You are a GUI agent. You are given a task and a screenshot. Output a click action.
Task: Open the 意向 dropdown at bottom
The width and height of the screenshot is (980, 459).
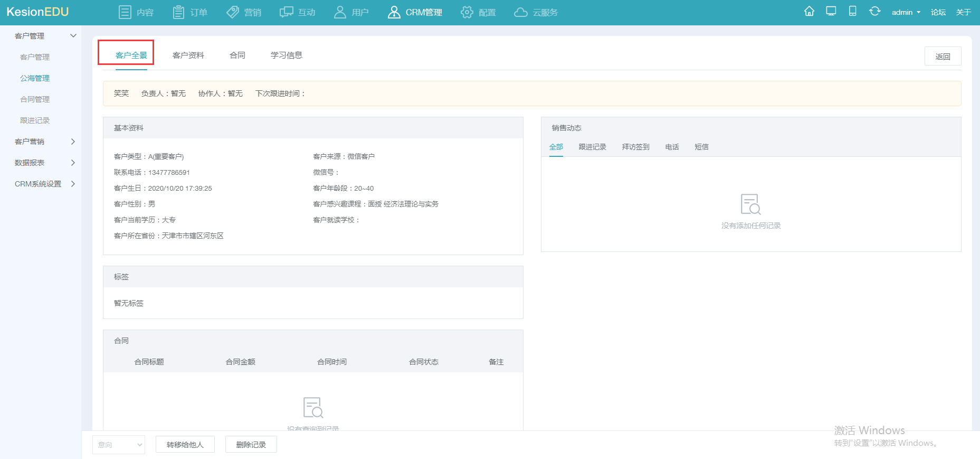(x=119, y=445)
